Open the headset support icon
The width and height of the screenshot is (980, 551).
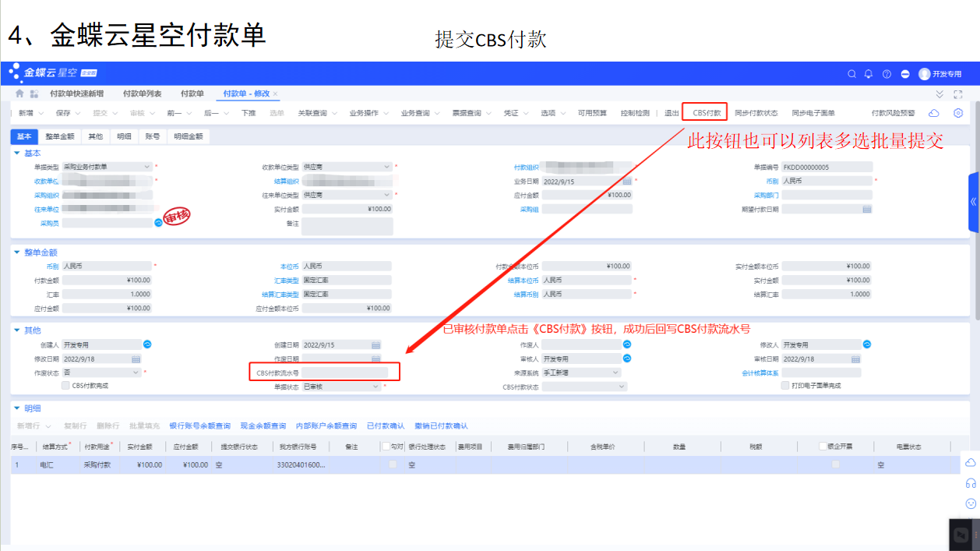tap(971, 482)
